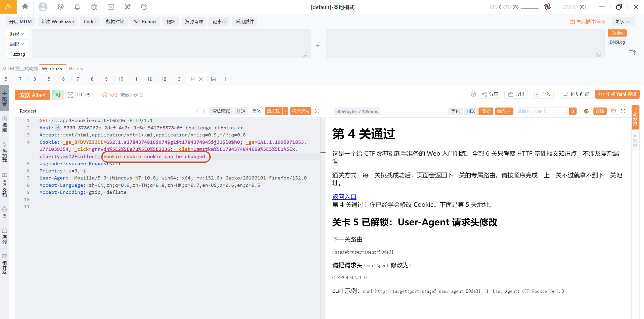Open DNSLog side tab
This screenshot has height=319, width=644.
tap(617, 42)
